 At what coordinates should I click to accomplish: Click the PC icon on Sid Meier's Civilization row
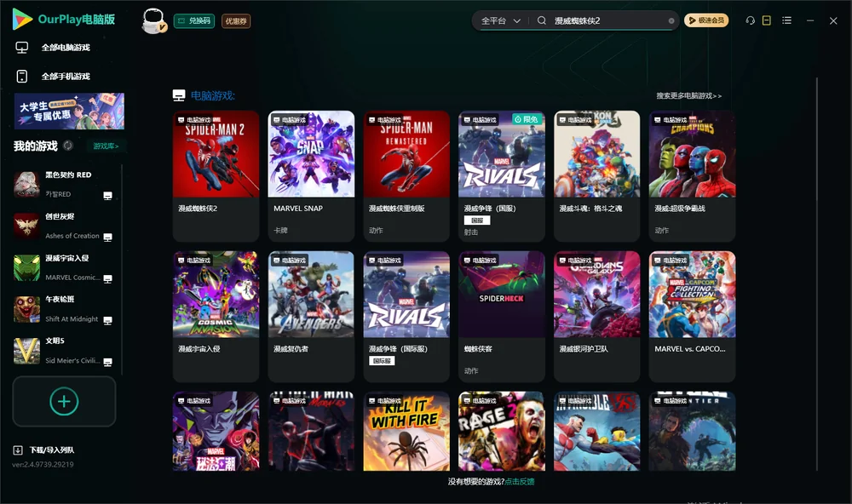pos(107,363)
